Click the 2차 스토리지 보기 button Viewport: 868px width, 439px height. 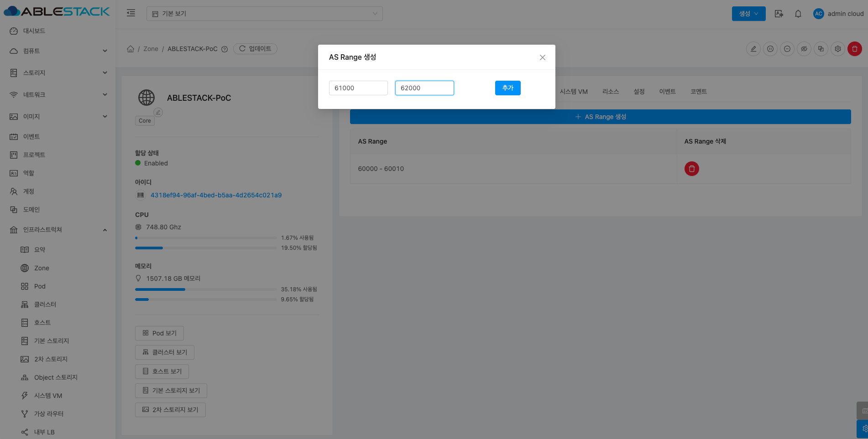[170, 410]
